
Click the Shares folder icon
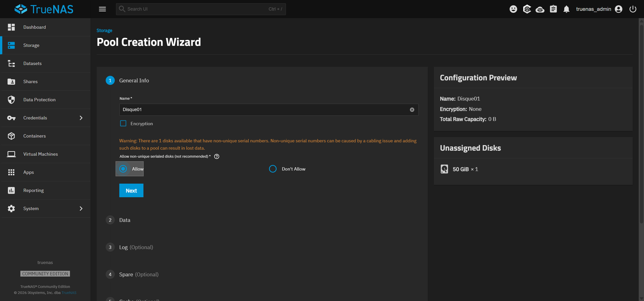click(11, 82)
